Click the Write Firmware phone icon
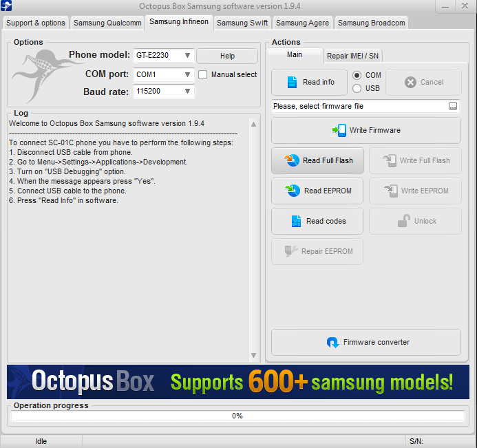Image resolution: width=477 pixels, height=448 pixels. click(339, 130)
